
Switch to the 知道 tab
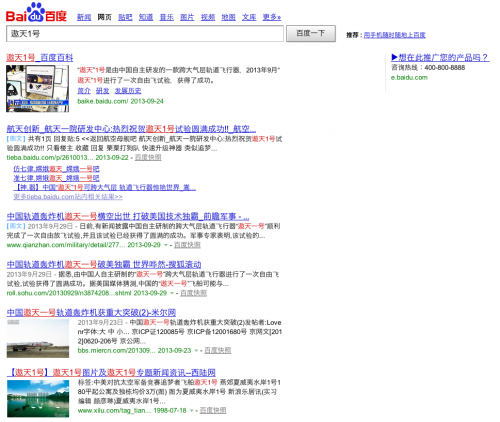click(x=146, y=17)
